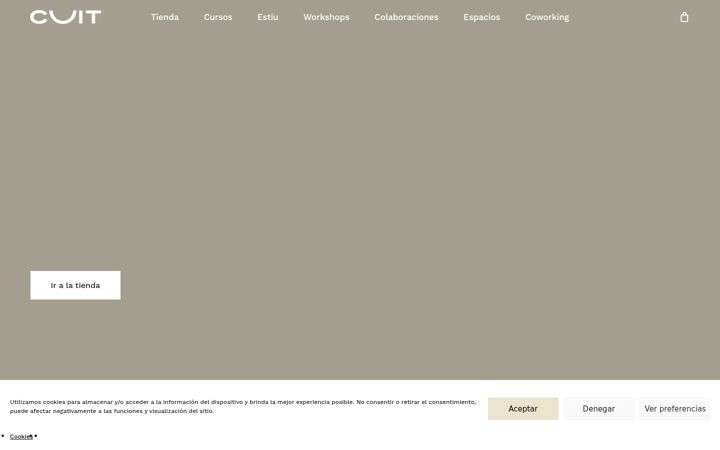Follow the Cookies policy link
Screen dimensions: 720x450
click(21, 437)
